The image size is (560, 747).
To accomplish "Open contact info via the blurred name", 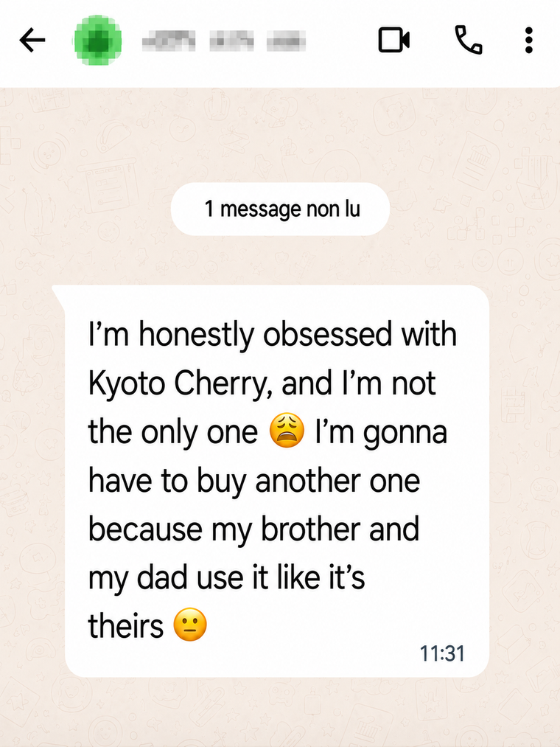I will (x=224, y=41).
